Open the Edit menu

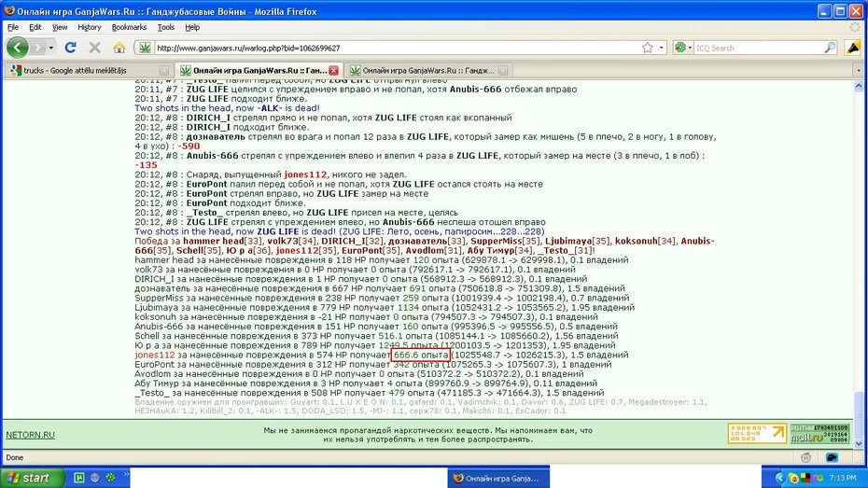pyautogui.click(x=35, y=27)
